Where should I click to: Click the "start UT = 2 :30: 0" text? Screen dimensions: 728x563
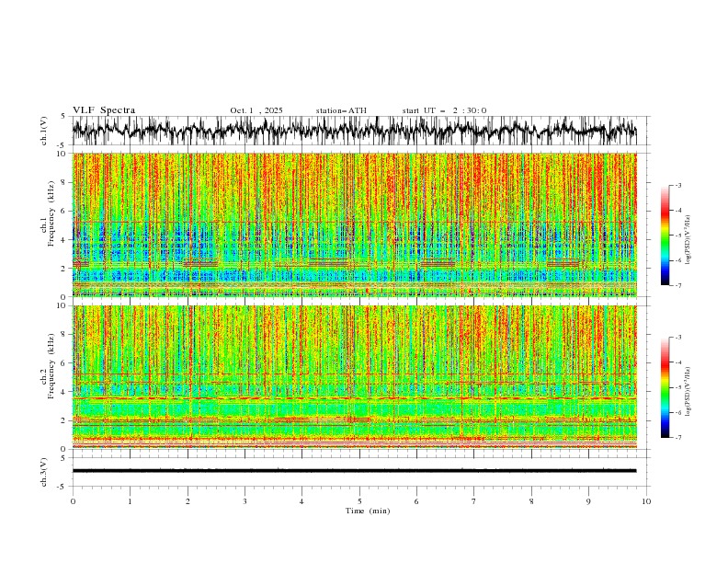pos(444,110)
